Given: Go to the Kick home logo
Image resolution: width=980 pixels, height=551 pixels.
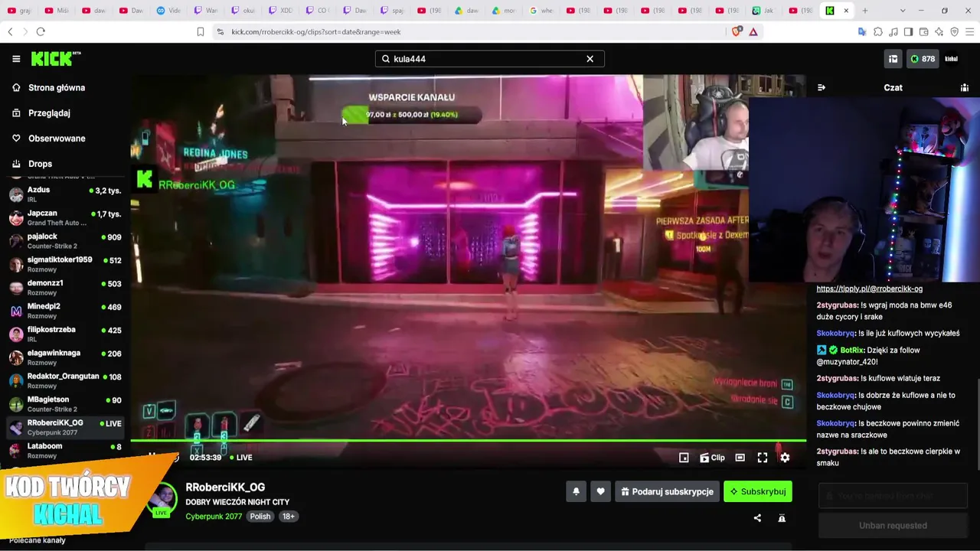Looking at the screenshot, I should click(x=55, y=59).
